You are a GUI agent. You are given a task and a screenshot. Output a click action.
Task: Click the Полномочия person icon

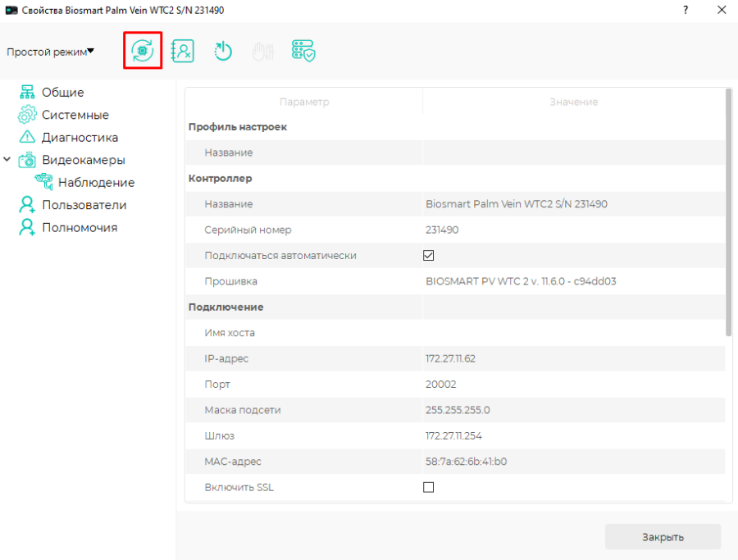27,227
